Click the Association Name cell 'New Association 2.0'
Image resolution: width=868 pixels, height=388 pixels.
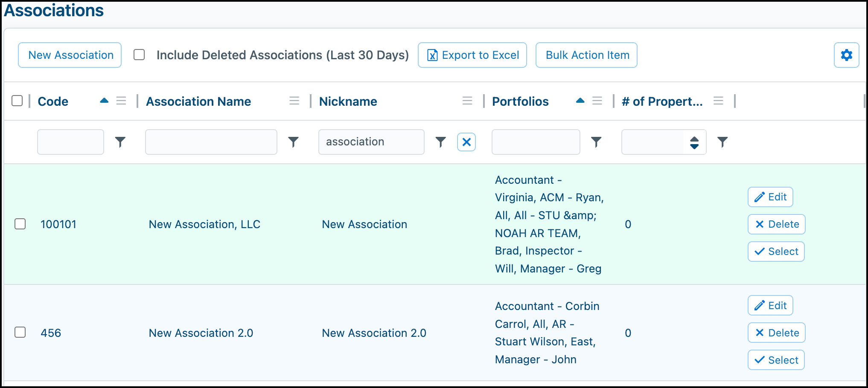[x=201, y=333]
